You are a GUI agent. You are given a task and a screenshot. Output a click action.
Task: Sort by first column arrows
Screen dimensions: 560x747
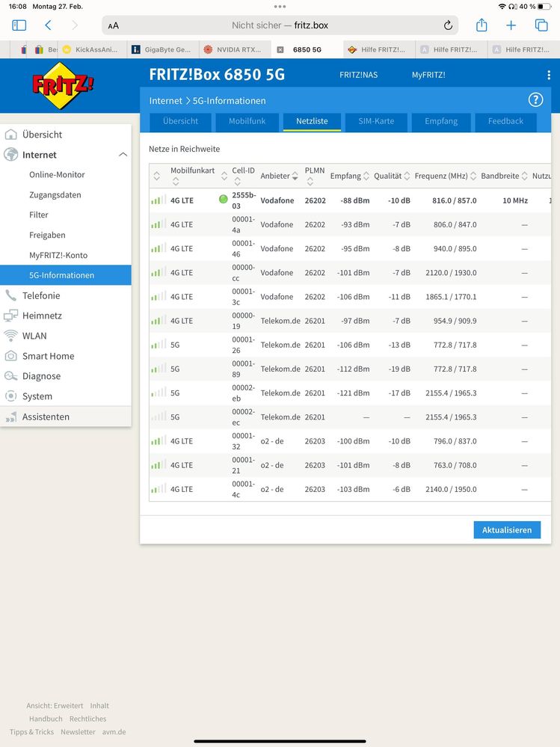157,176
